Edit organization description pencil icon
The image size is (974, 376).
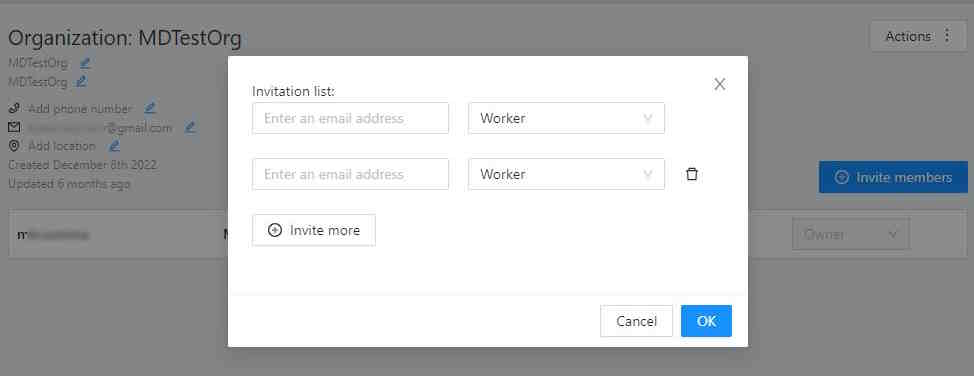(81, 81)
